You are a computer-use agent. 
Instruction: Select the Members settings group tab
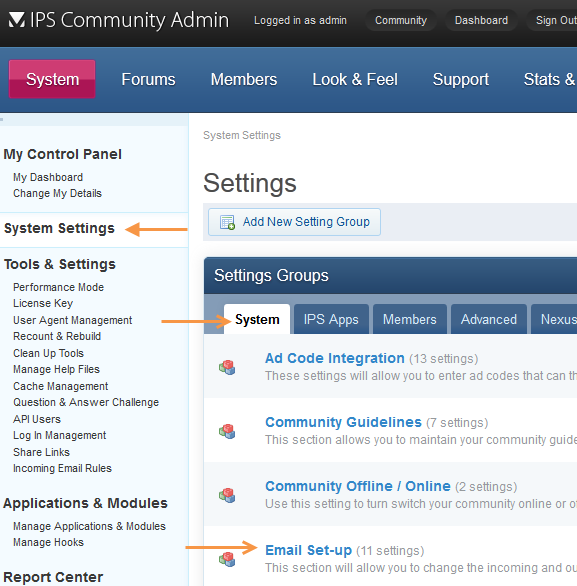410,319
